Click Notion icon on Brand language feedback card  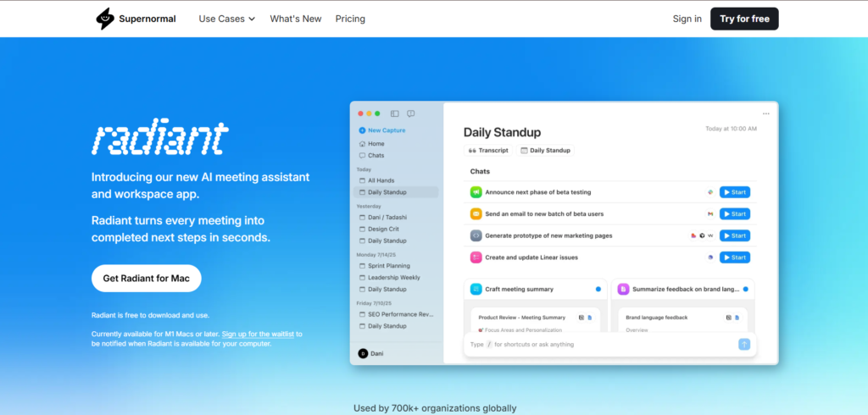(x=729, y=318)
